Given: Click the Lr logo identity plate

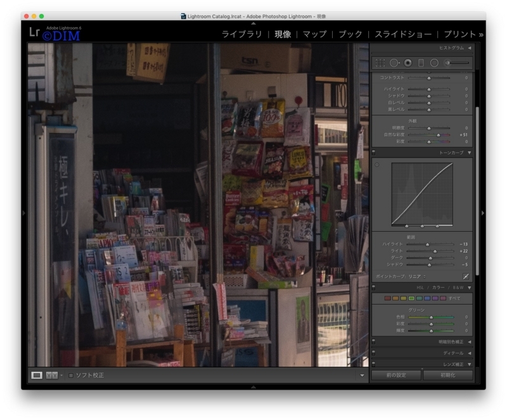Looking at the screenshot, I should pos(34,32).
